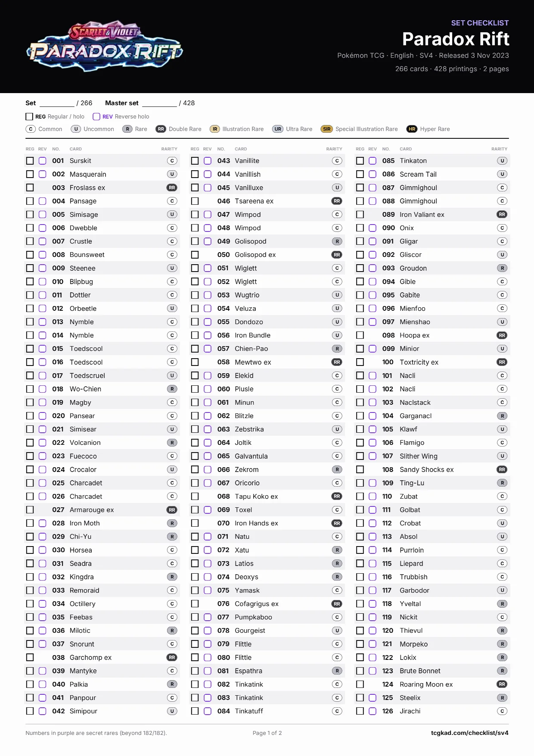534x756 pixels.
Task: Click the Hyper Rare HR legend badge
Action: click(412, 129)
